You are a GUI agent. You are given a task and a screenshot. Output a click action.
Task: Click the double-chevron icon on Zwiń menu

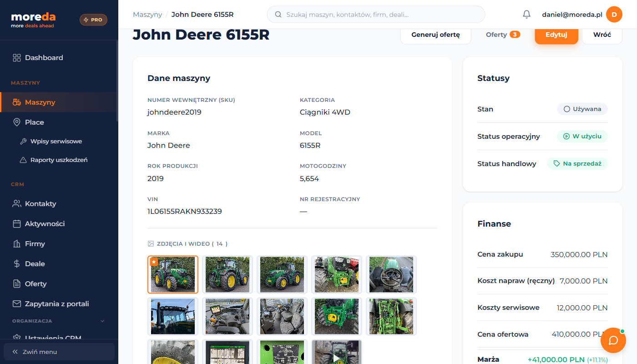click(x=15, y=352)
